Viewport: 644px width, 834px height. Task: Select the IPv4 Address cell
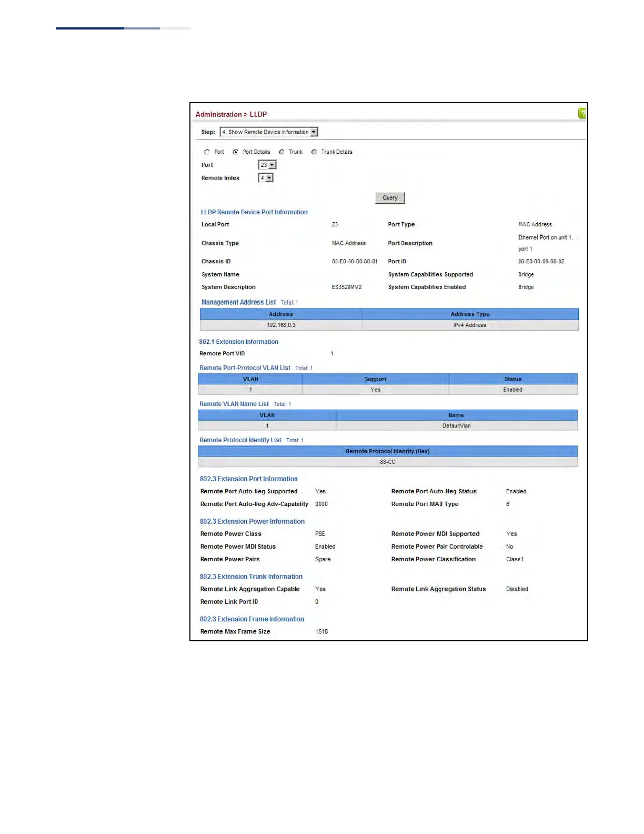point(470,325)
